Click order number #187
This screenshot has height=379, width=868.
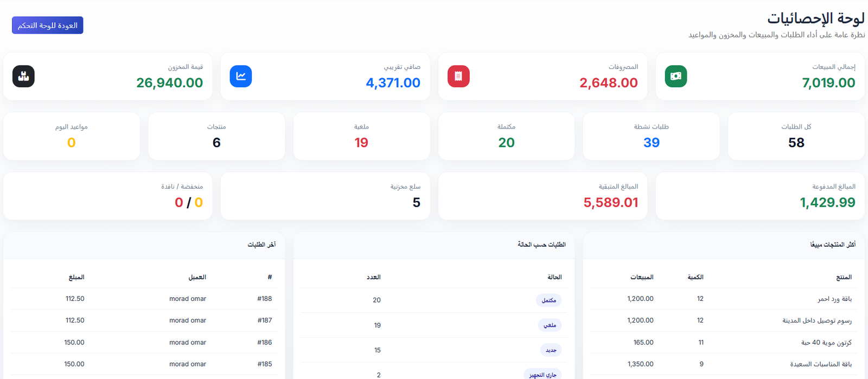coord(265,320)
